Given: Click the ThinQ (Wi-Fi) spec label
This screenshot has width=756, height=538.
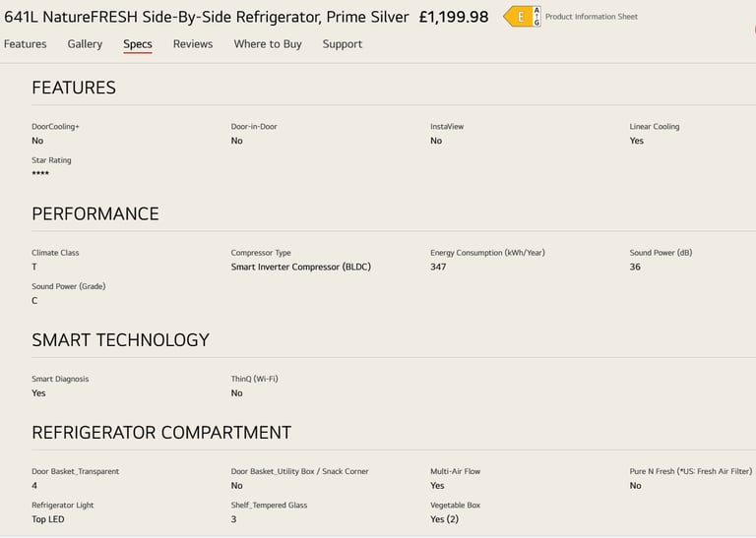Looking at the screenshot, I should 255,379.
